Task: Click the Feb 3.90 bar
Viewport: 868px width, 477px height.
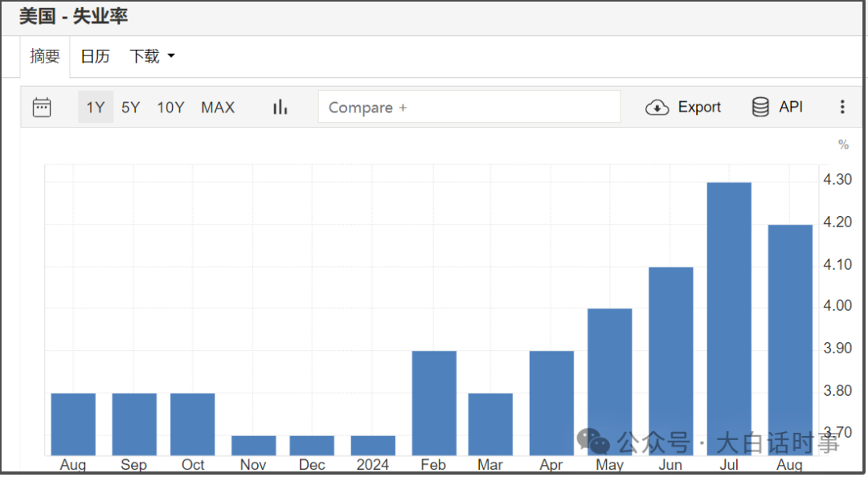Action: click(434, 403)
